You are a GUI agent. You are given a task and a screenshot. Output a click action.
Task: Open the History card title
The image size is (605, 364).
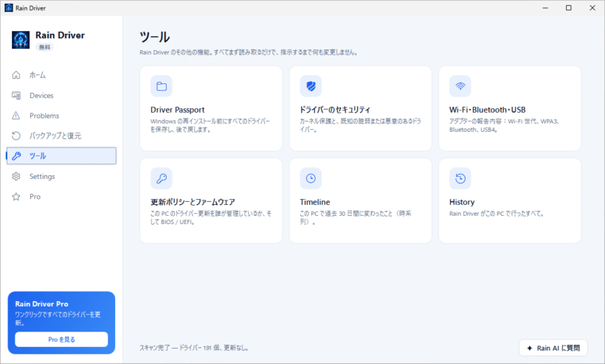pyautogui.click(x=462, y=202)
